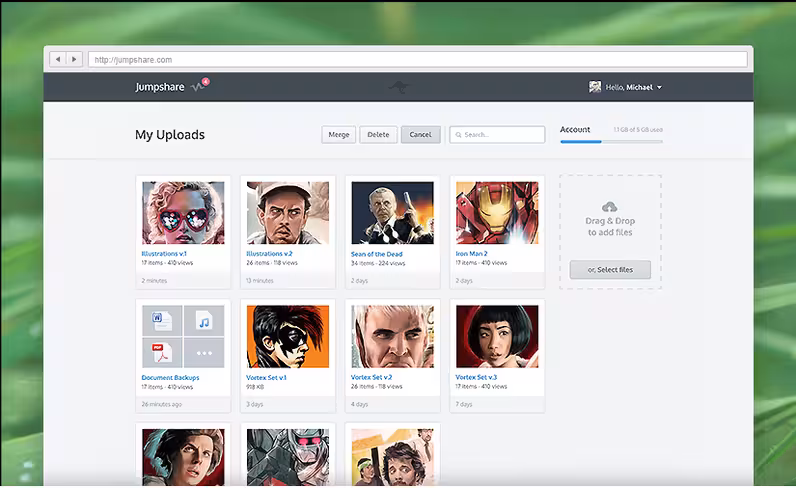Screen dimensions: 796x488
Task: Click the '7 days' timestamp
Action: (464, 404)
